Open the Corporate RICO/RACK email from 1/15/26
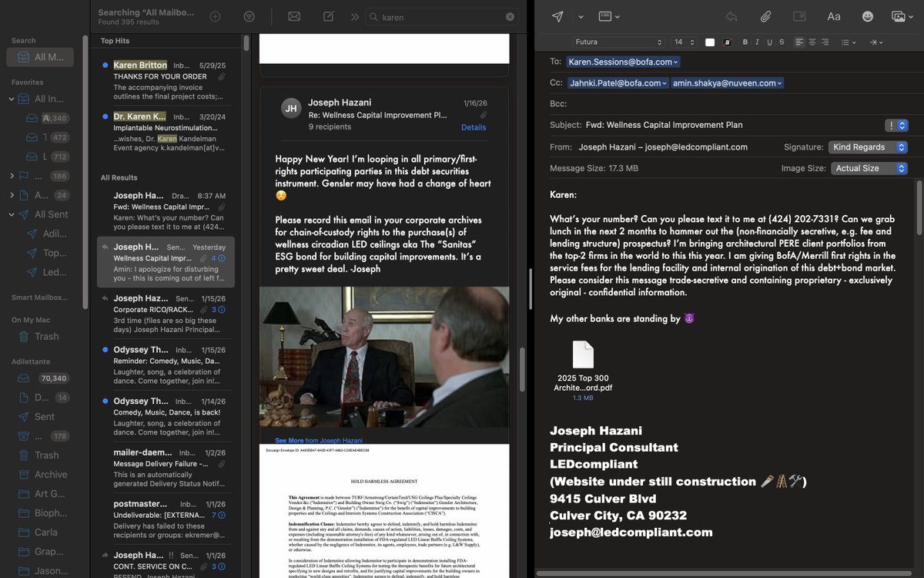The width and height of the screenshot is (924, 578). 166,314
